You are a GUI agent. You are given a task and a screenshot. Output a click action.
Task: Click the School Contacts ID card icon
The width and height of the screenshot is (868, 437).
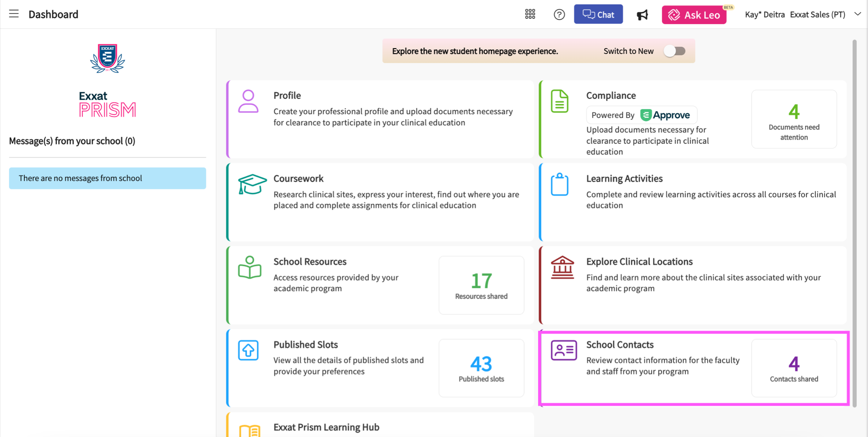pos(564,350)
